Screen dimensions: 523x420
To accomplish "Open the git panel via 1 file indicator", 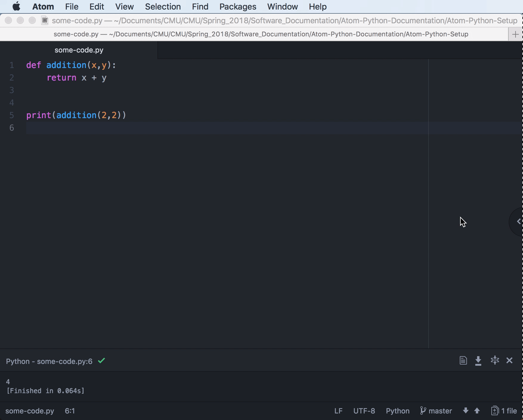I will coord(504,411).
